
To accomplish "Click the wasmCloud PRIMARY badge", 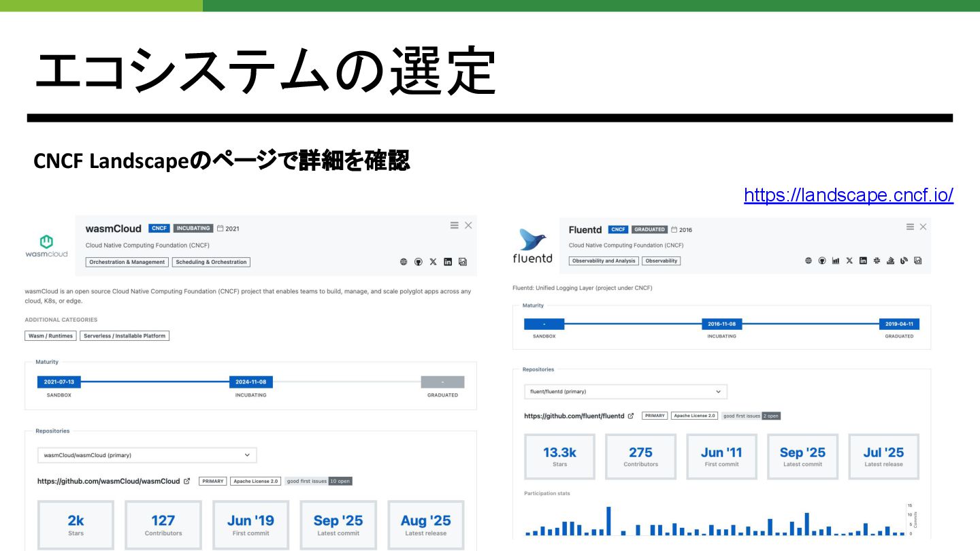I will point(213,481).
